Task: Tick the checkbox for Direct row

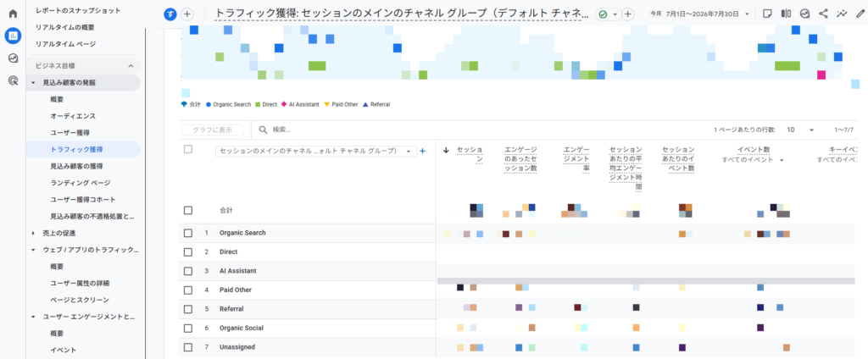Action: tap(188, 252)
